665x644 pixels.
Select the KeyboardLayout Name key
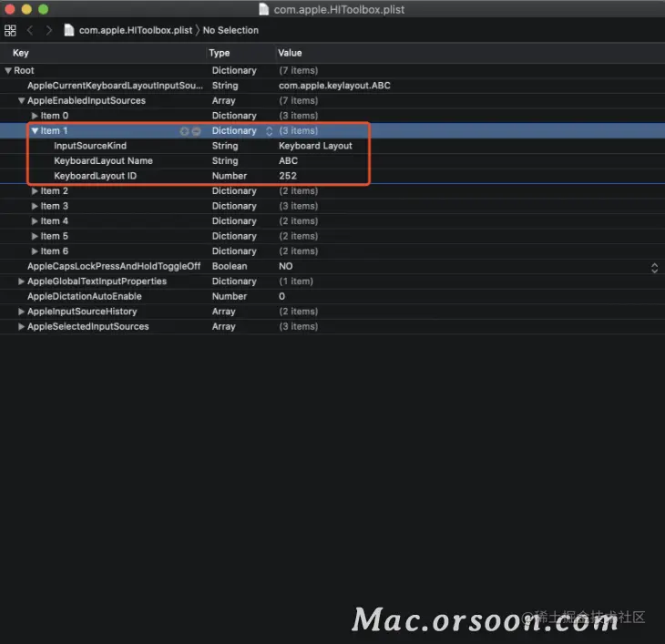pos(103,161)
